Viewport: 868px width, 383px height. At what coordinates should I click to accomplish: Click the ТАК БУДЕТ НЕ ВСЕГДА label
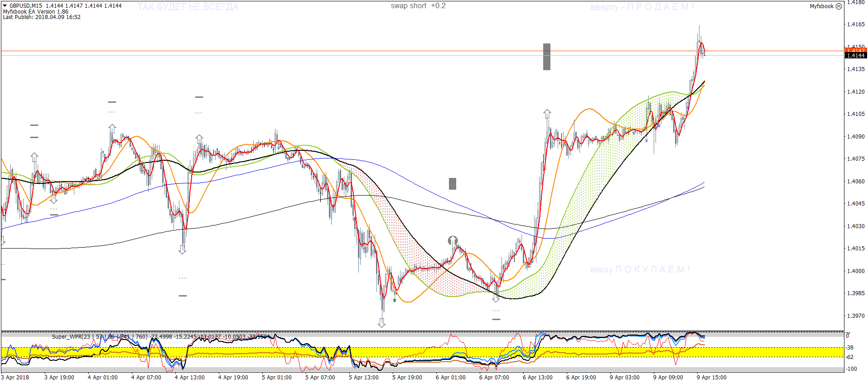(188, 7)
